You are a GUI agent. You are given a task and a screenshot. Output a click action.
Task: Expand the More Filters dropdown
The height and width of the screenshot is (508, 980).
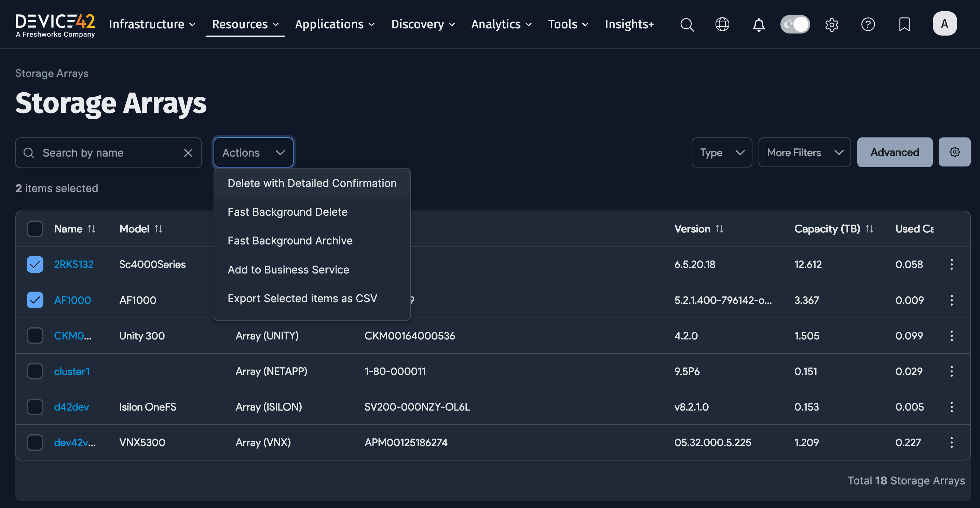804,152
